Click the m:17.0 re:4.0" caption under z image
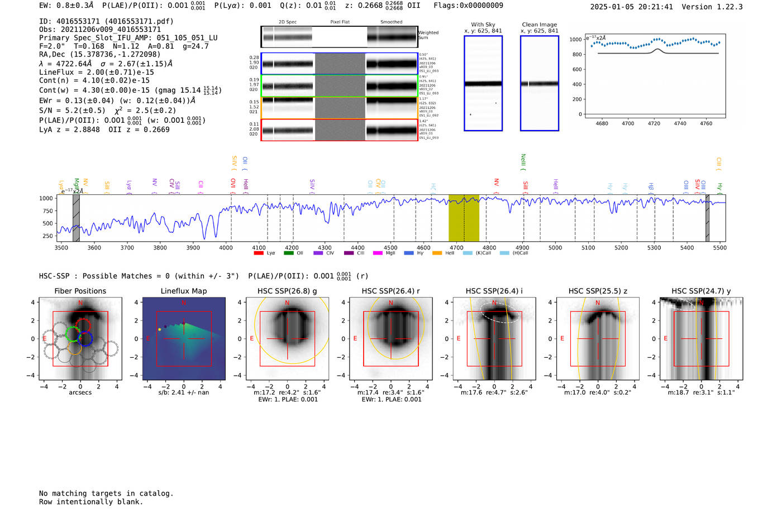This screenshot has height=532, width=782. click(598, 392)
